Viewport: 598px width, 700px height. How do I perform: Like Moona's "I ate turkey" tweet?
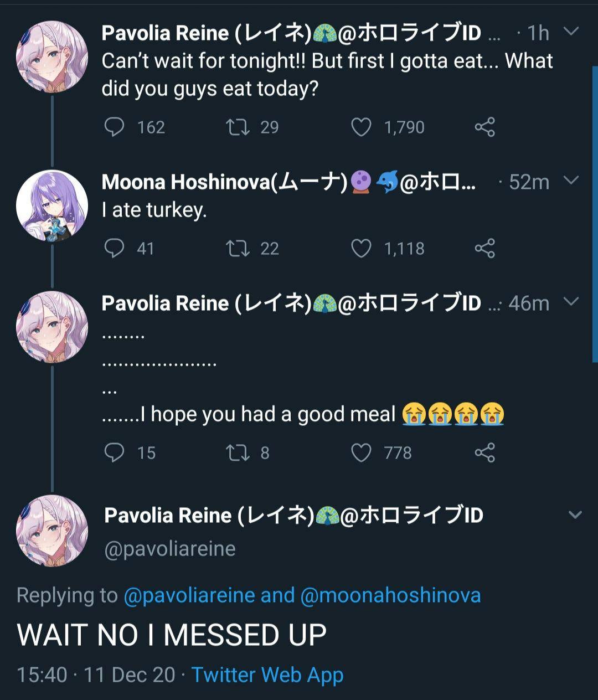tap(362, 248)
